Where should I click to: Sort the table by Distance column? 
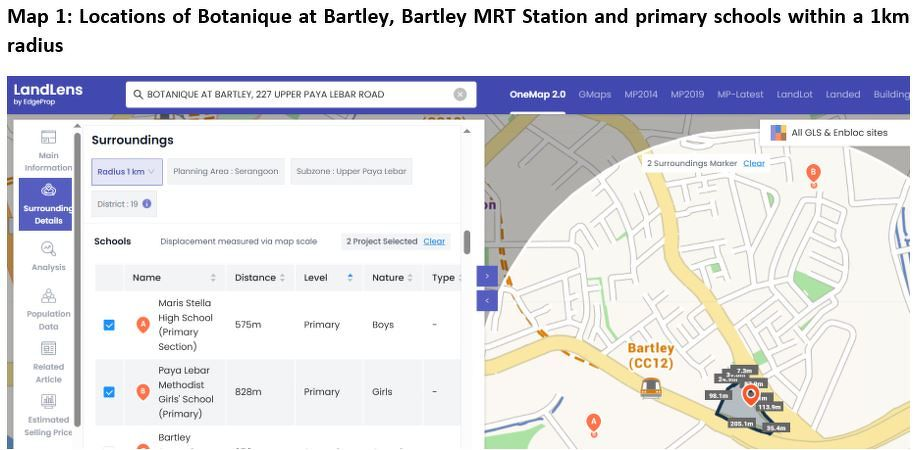pyautogui.click(x=259, y=278)
